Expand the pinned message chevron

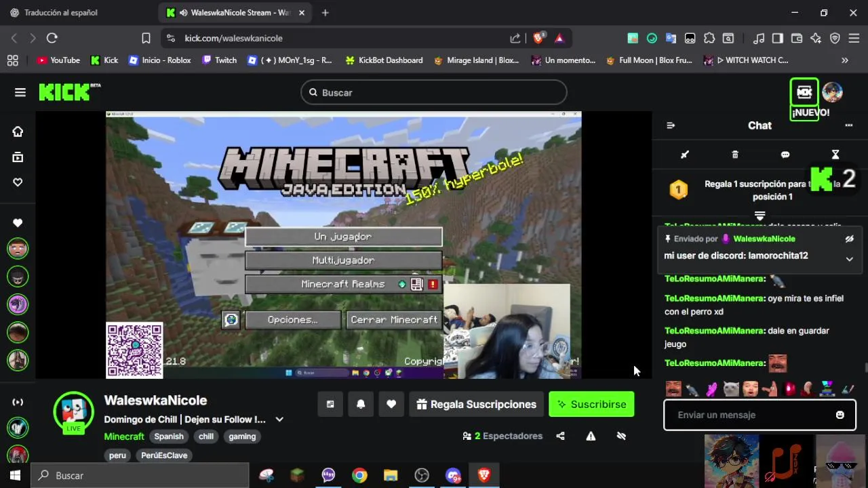tap(849, 259)
